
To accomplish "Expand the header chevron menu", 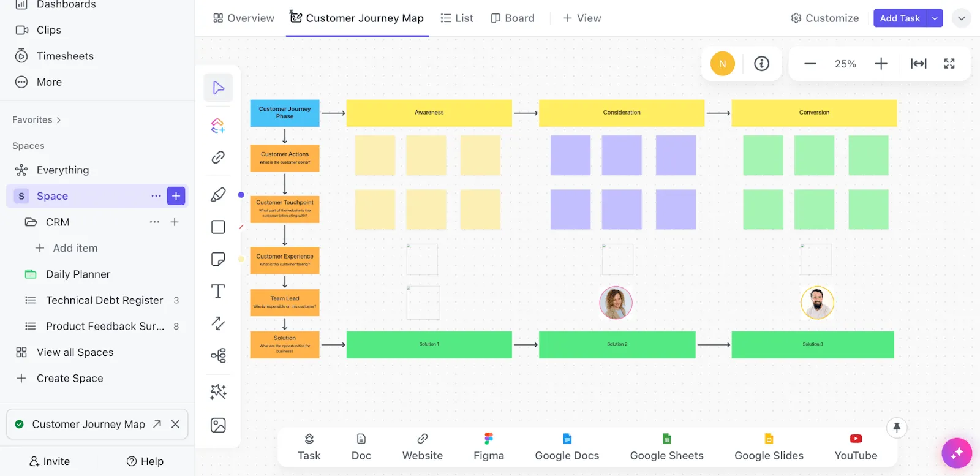I will pyautogui.click(x=962, y=18).
